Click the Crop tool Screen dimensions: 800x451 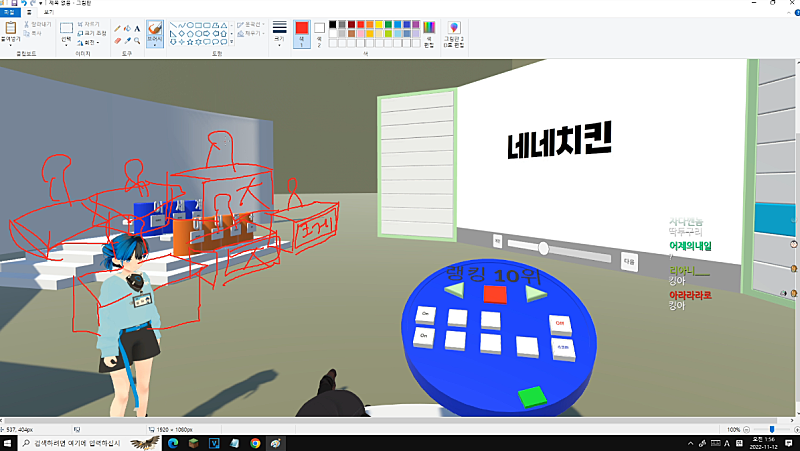[x=89, y=24]
